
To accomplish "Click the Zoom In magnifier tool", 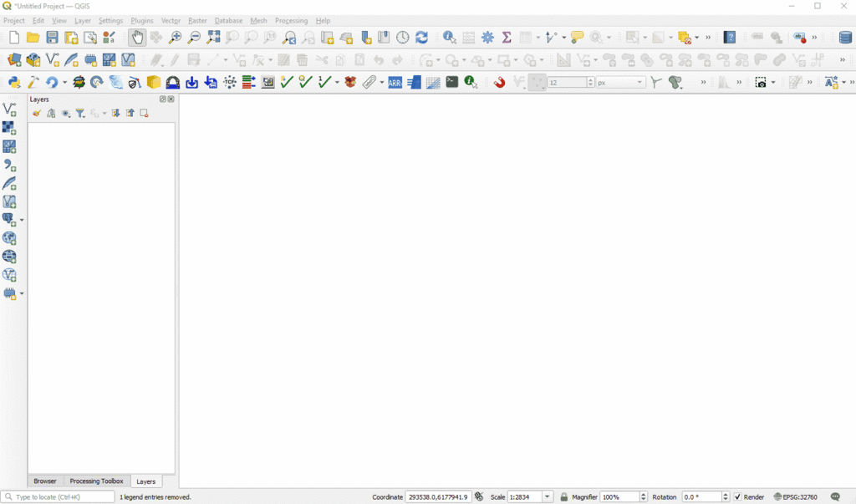I will point(175,38).
